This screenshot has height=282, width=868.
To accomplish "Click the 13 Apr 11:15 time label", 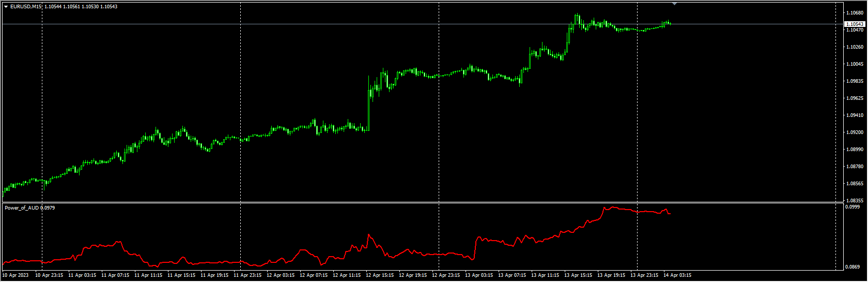I will [545, 275].
